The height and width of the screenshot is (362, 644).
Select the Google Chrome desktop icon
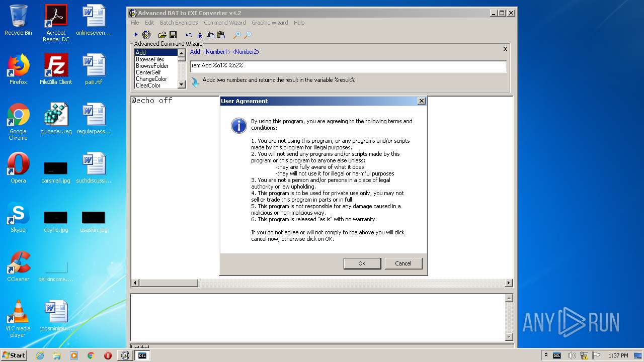coord(18,122)
